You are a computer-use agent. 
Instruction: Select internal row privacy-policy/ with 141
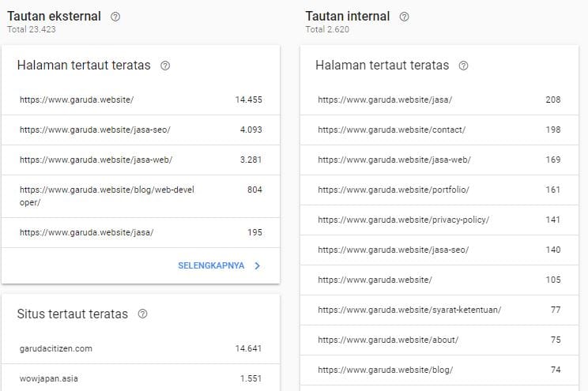(x=439, y=220)
